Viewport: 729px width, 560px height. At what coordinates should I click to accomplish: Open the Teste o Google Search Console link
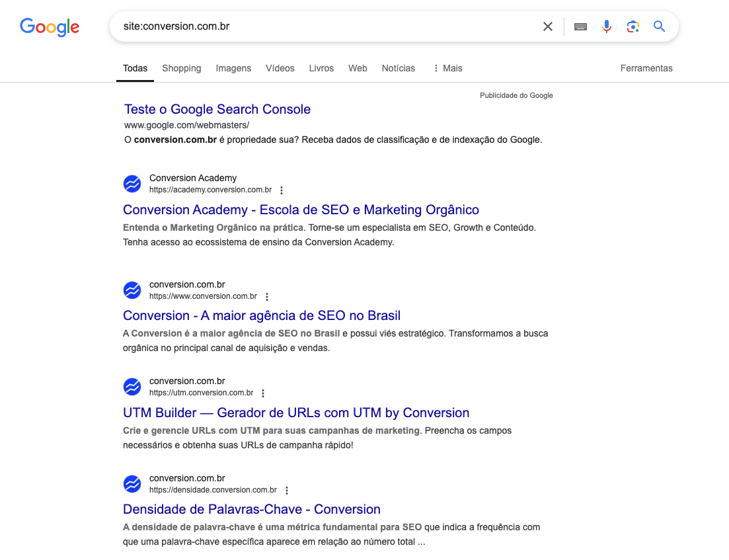(217, 109)
